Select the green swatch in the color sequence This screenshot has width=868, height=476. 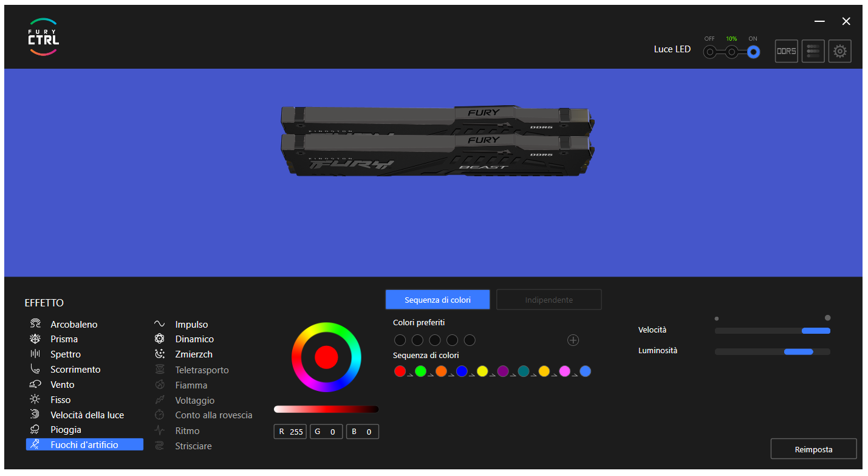pyautogui.click(x=420, y=371)
